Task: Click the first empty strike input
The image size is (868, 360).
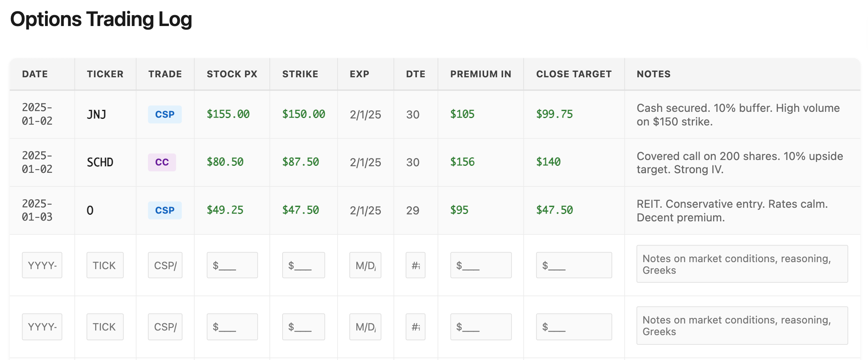Action: click(304, 265)
